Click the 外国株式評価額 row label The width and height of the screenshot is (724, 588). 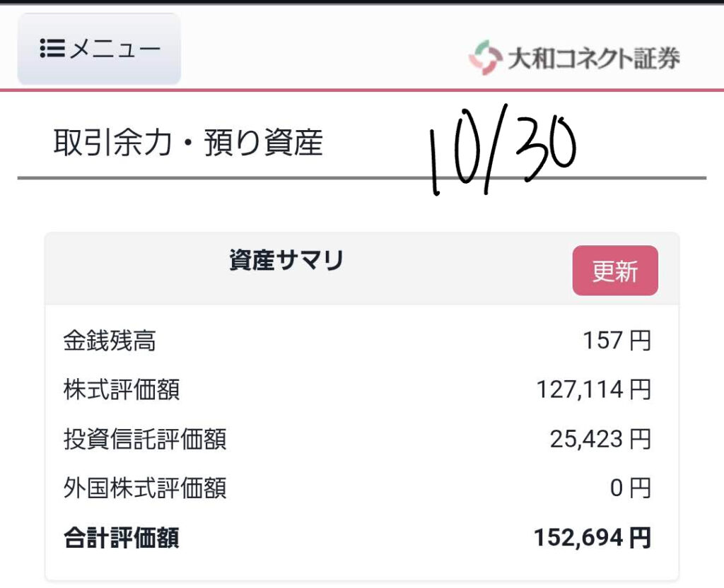click(145, 488)
